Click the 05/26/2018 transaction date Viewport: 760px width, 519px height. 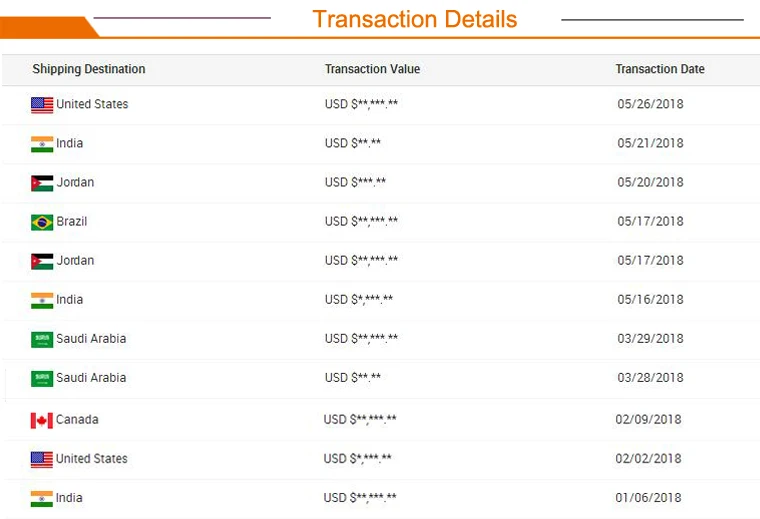coord(650,104)
